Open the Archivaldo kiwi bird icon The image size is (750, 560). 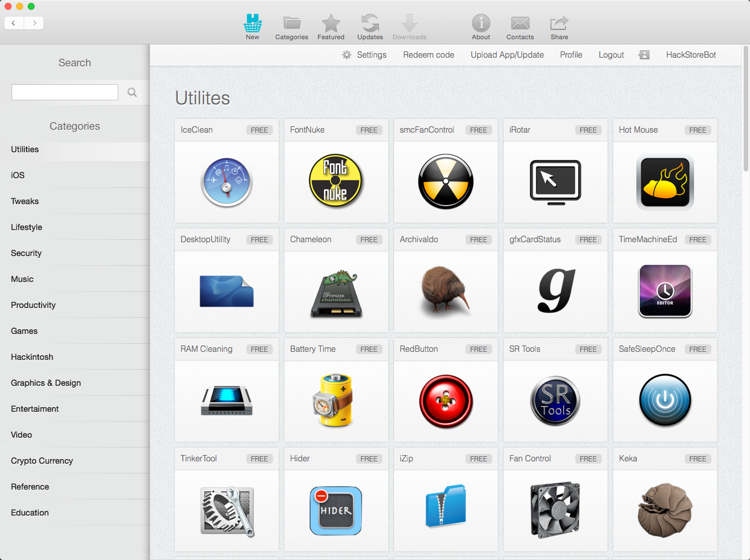click(445, 292)
